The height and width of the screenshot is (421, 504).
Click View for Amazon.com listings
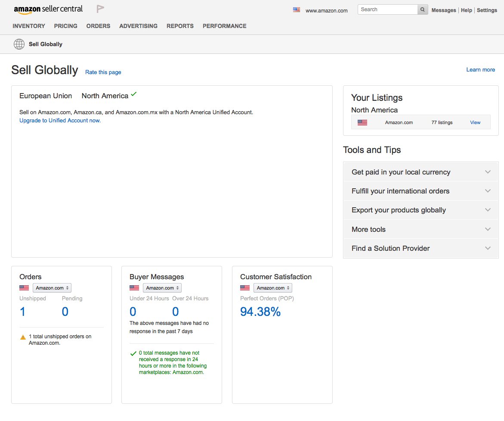click(475, 122)
